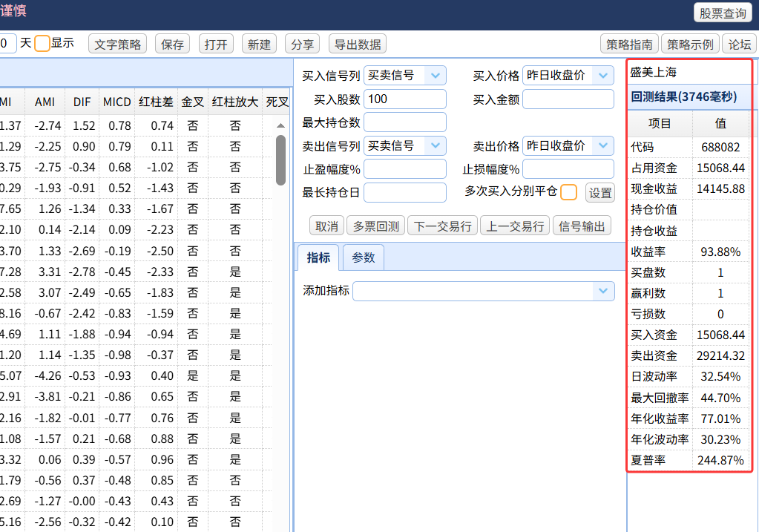
Task: Enable 多次买入分别平仓 checkbox
Action: 568,192
